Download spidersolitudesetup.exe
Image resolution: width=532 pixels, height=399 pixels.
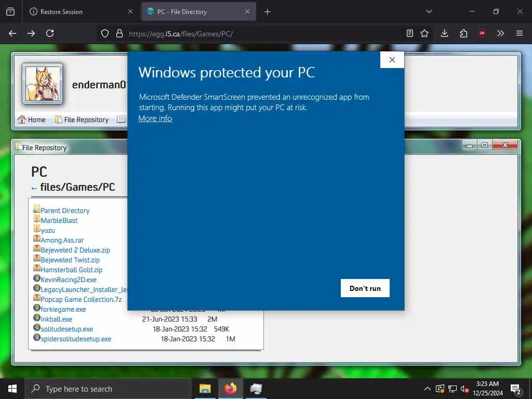(x=76, y=339)
